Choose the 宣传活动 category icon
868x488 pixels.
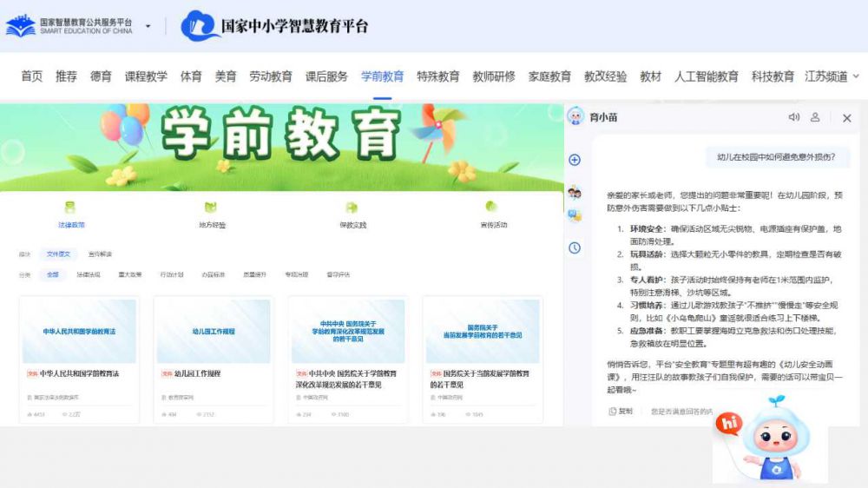click(x=492, y=207)
